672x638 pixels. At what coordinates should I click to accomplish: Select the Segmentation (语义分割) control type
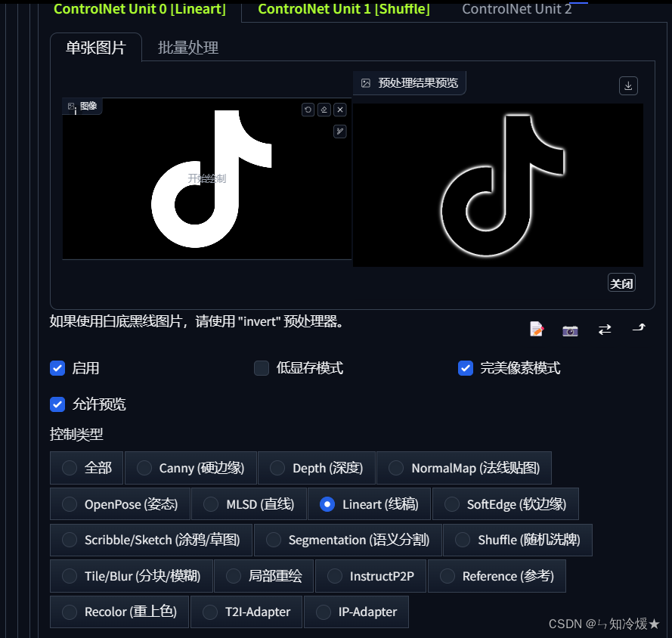click(348, 540)
